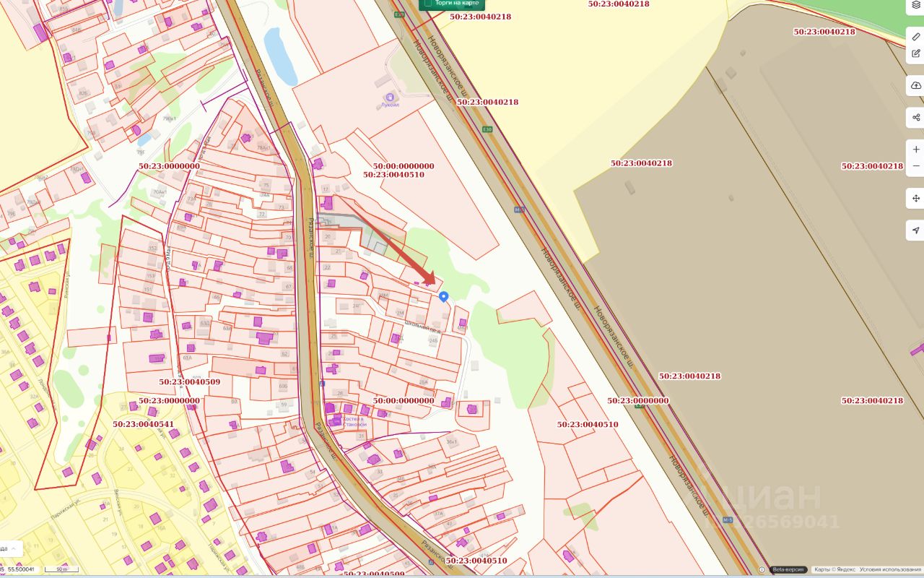Image resolution: width=924 pixels, height=578 pixels.
Task: Open the map layers stack icon
Action: coord(916,4)
